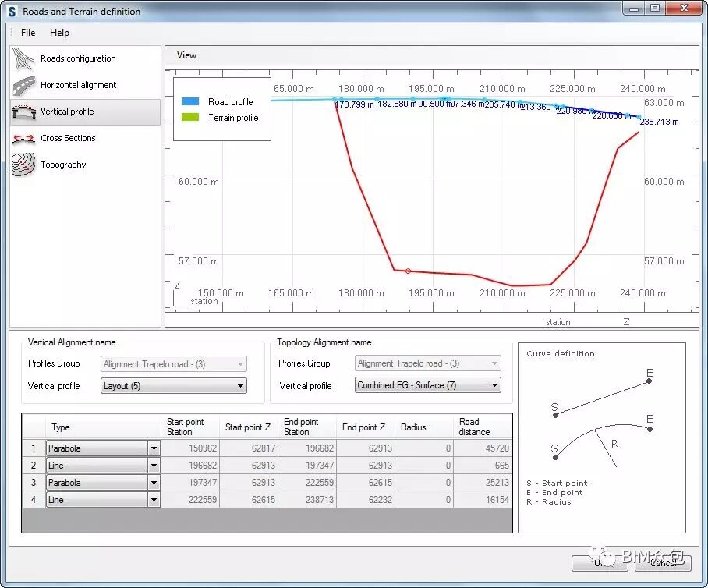Expand Vertical profile Layout (5) dropdown
Image resolution: width=708 pixels, height=588 pixels.
240,386
